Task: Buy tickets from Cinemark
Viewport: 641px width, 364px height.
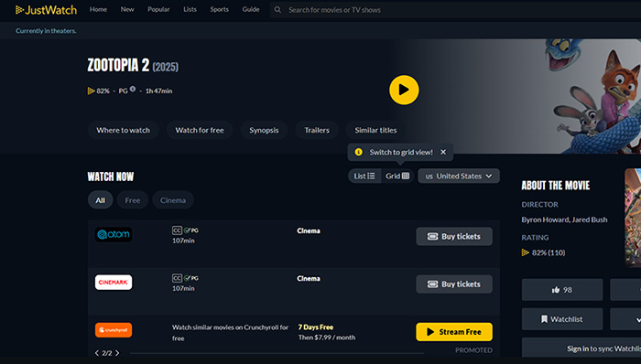Action: point(454,284)
